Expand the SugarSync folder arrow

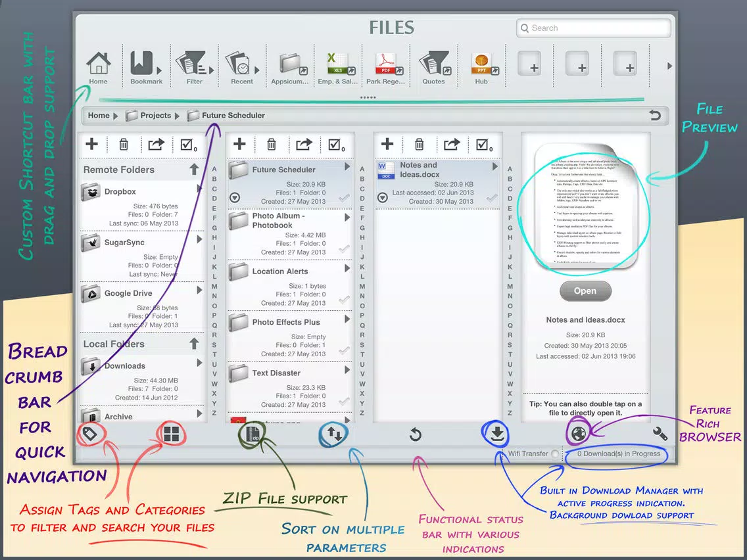(x=199, y=239)
